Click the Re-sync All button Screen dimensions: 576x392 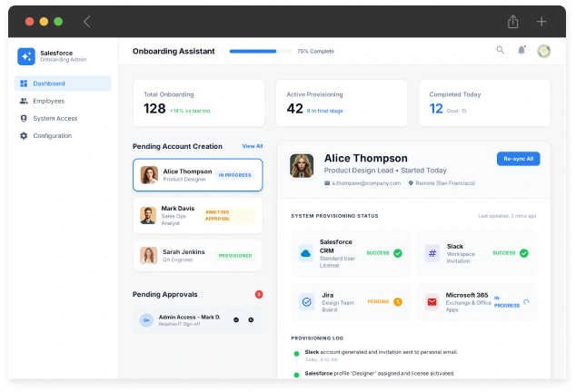[x=519, y=159]
